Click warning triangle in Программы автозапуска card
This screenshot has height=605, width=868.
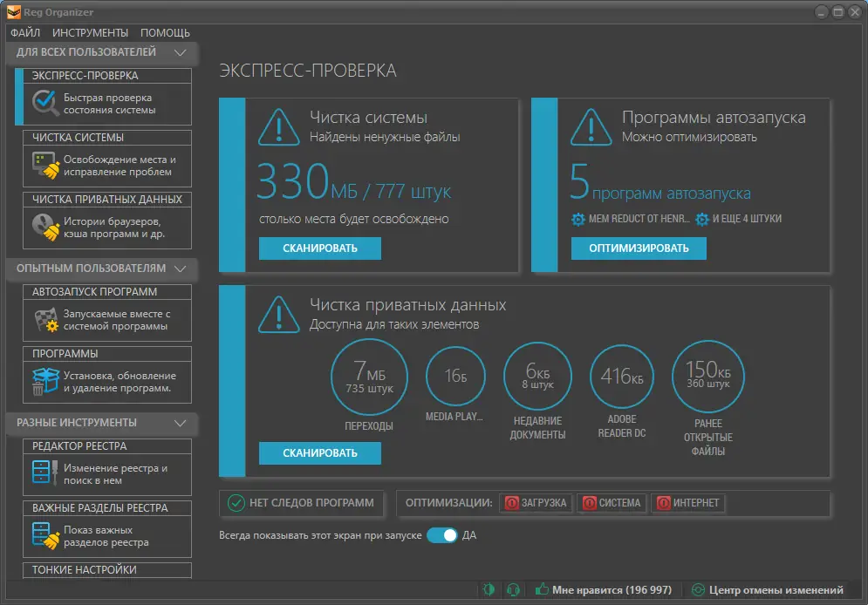tap(591, 128)
